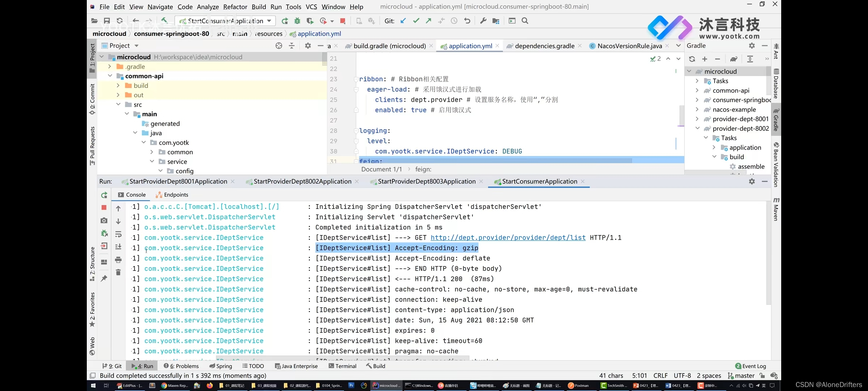Toggle the Favorites side panel
The height and width of the screenshot is (391, 868).
click(x=92, y=310)
